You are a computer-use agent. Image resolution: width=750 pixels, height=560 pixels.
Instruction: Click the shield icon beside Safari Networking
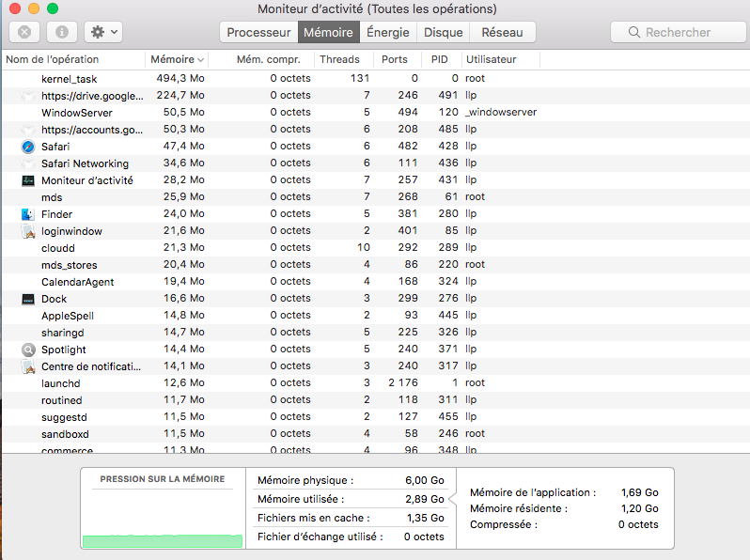(x=28, y=163)
